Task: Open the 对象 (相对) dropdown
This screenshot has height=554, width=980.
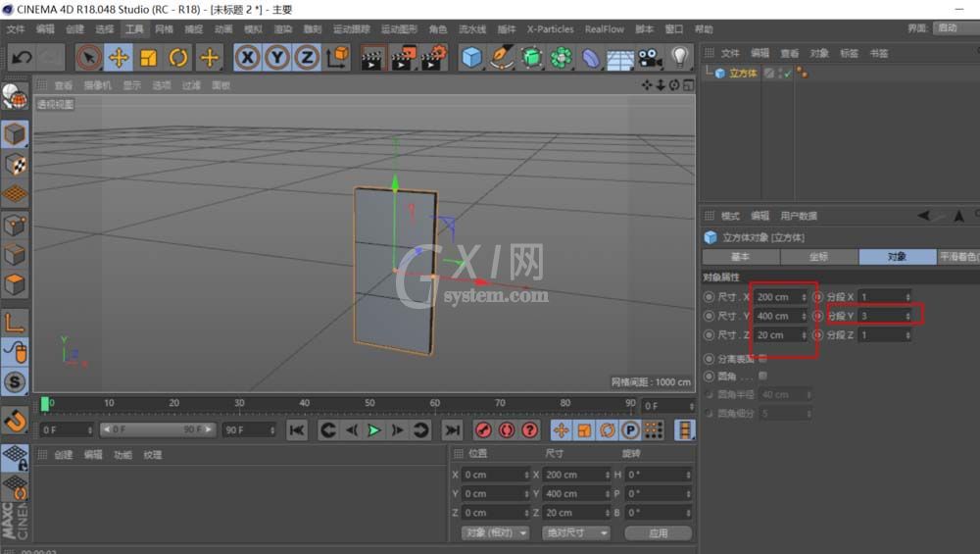Action: point(496,532)
